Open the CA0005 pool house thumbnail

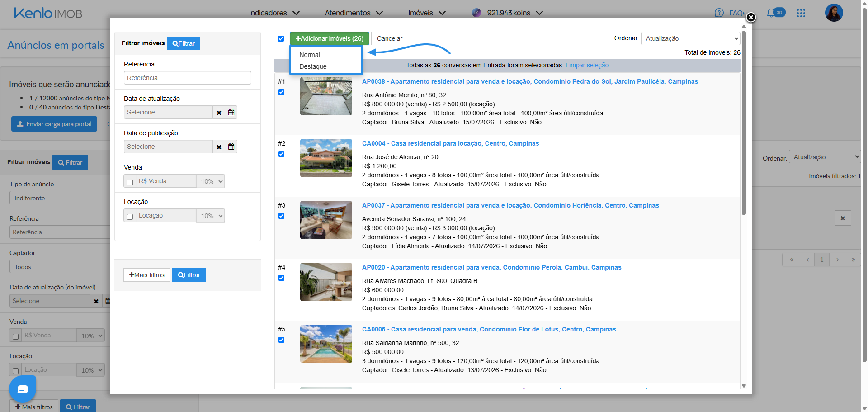coord(326,344)
